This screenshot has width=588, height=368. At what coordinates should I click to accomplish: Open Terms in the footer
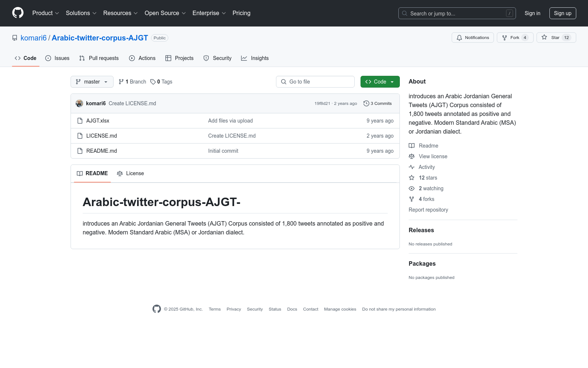click(x=215, y=309)
